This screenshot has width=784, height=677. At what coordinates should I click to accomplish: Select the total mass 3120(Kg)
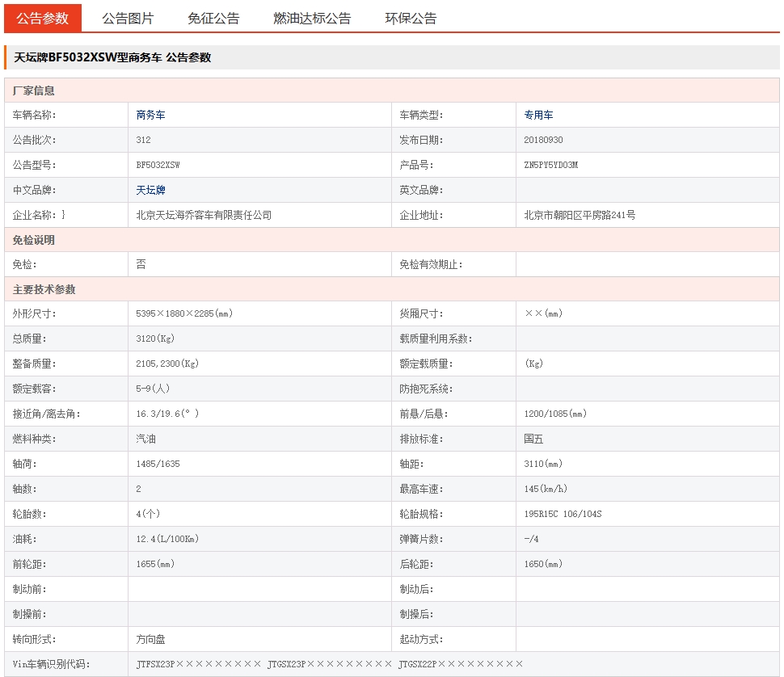[x=155, y=338]
